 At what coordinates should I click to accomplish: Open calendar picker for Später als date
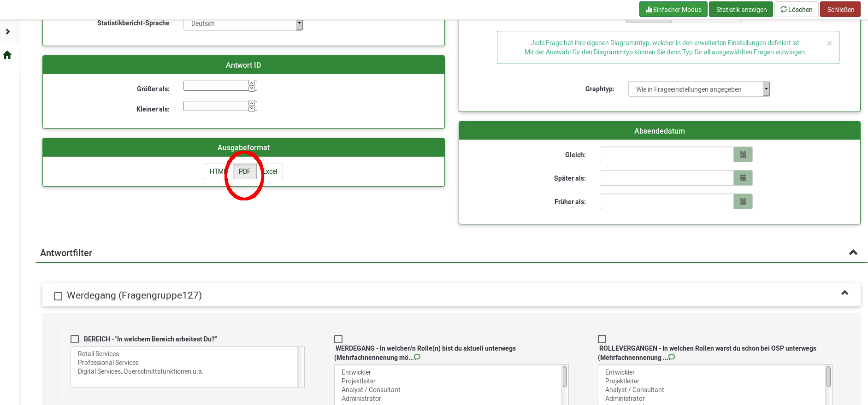(x=743, y=178)
